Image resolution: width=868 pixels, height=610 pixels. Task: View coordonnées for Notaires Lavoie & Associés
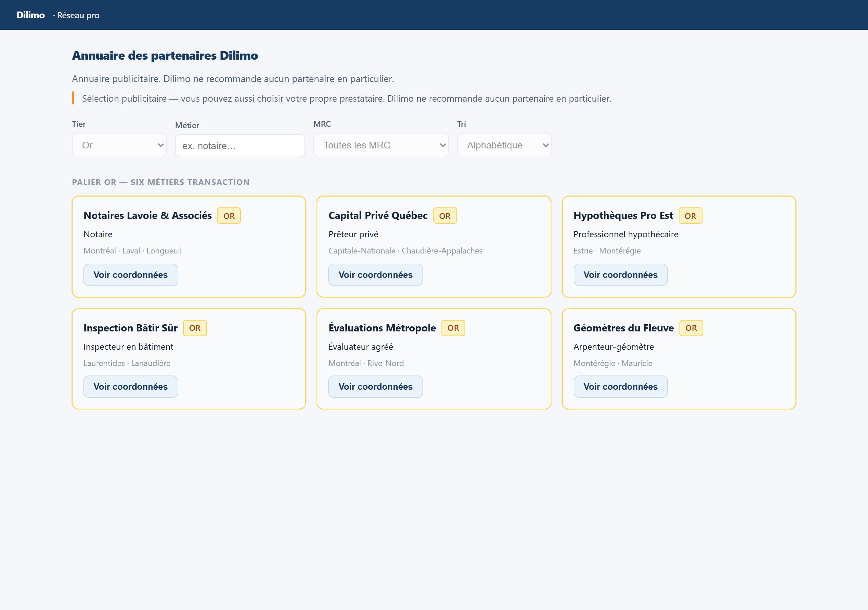point(131,275)
